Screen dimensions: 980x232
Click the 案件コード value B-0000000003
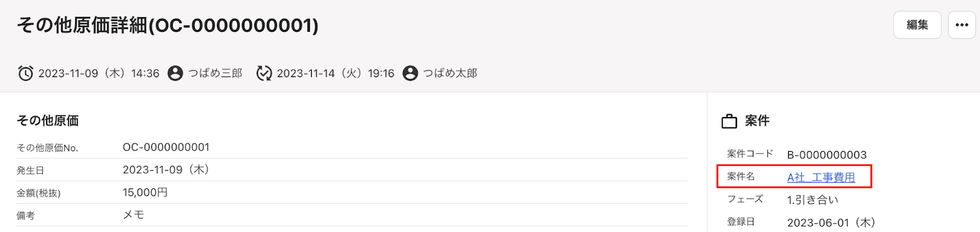click(827, 155)
